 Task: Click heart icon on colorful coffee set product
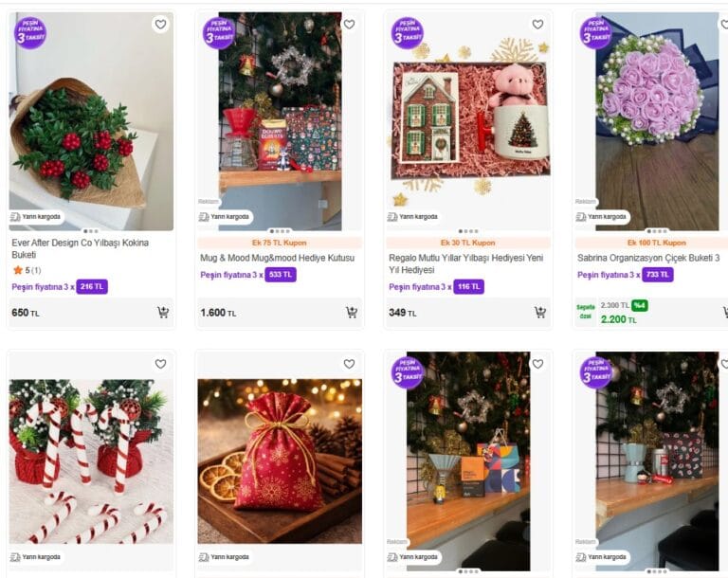point(537,364)
